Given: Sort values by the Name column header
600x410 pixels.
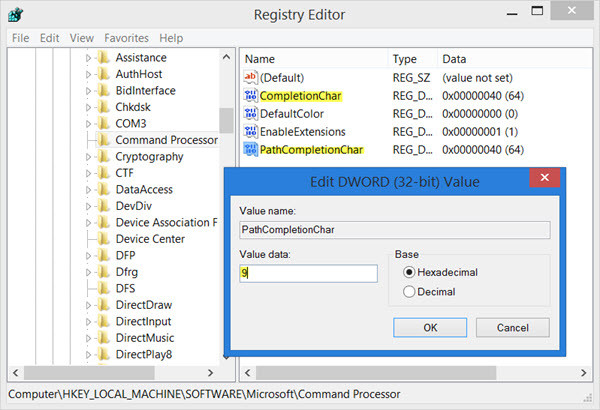Looking at the screenshot, I should (314, 59).
